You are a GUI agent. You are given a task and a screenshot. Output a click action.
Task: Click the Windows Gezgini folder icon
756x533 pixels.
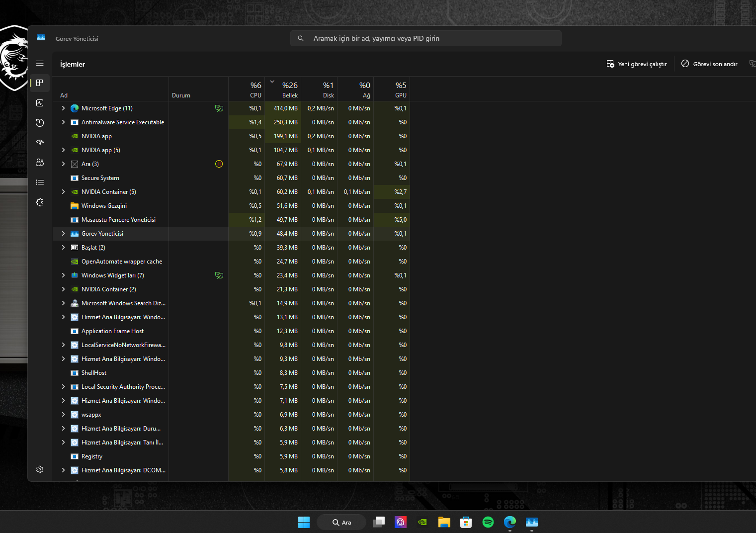coord(75,206)
